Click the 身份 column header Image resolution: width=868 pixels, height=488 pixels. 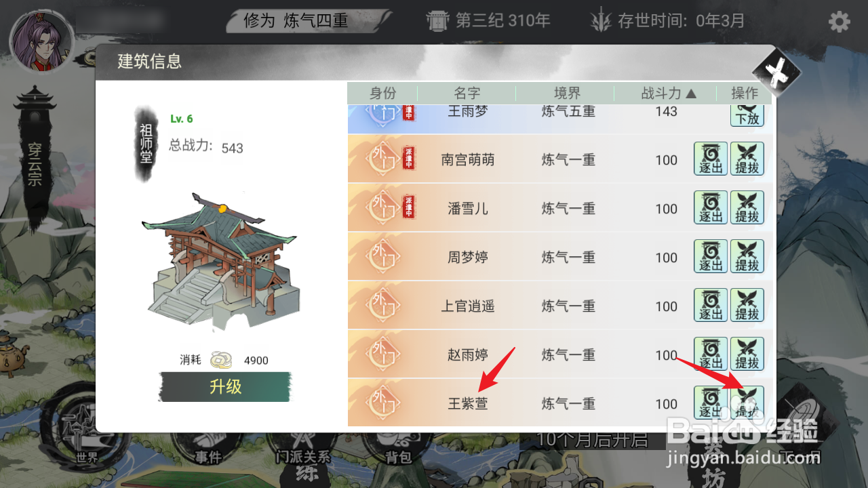pos(382,94)
